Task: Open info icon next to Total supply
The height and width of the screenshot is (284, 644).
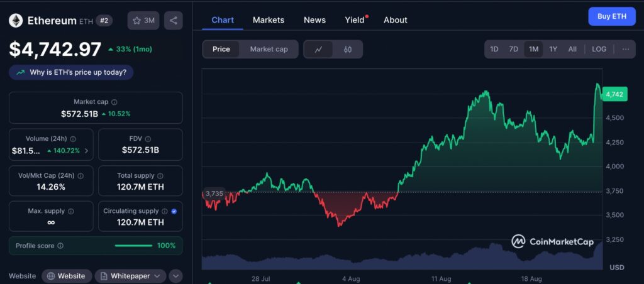Action: (160, 176)
